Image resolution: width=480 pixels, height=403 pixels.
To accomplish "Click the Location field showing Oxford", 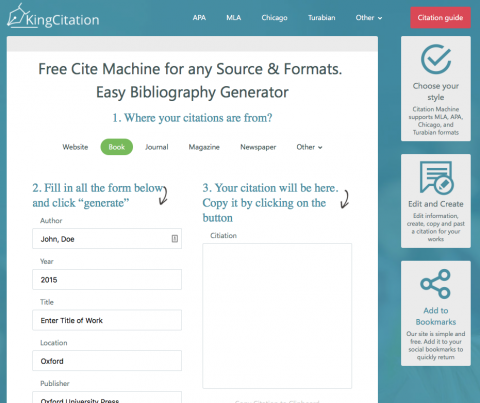I will click(x=107, y=361).
